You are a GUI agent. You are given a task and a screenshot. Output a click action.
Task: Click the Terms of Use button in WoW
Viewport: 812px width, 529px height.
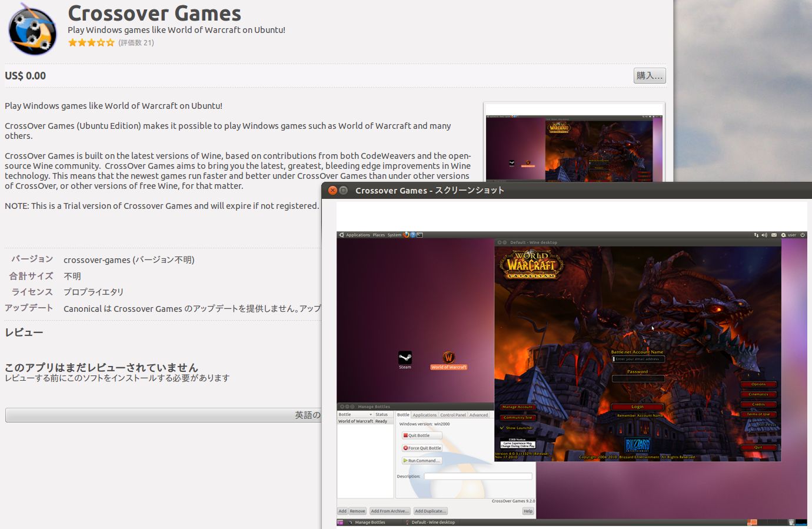[x=758, y=414]
